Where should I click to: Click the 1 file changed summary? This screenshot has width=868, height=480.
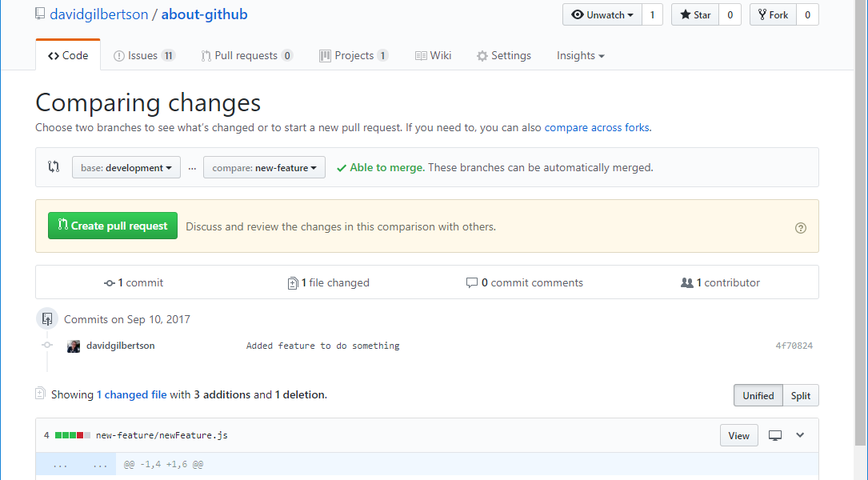click(x=328, y=283)
